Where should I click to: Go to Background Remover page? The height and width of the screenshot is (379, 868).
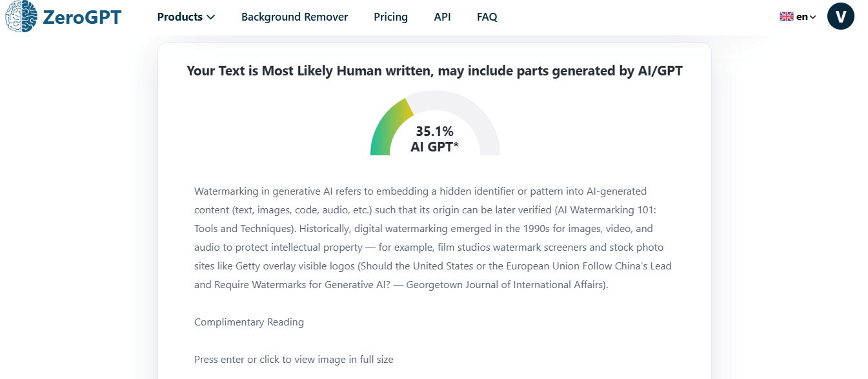(294, 17)
